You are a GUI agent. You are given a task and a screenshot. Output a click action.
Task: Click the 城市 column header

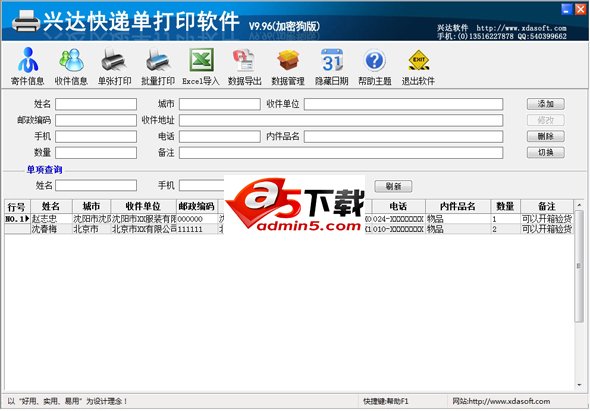tap(91, 207)
